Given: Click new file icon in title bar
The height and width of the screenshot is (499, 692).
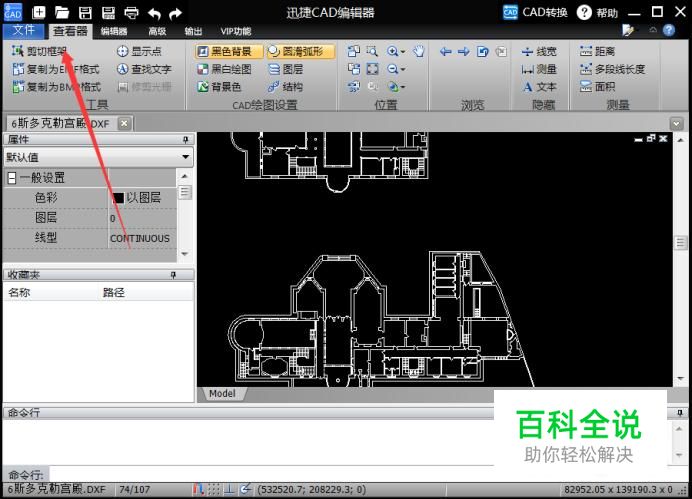Looking at the screenshot, I should pos(39,12).
